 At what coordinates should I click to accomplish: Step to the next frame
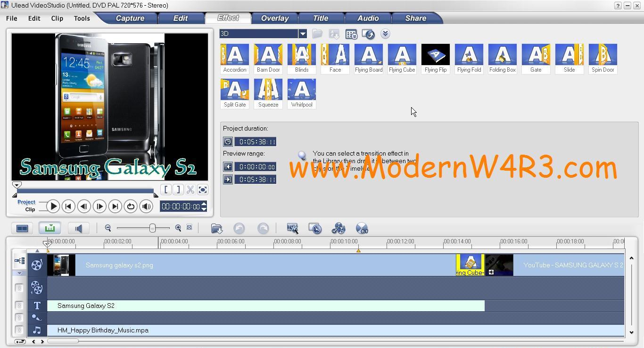pyautogui.click(x=99, y=206)
